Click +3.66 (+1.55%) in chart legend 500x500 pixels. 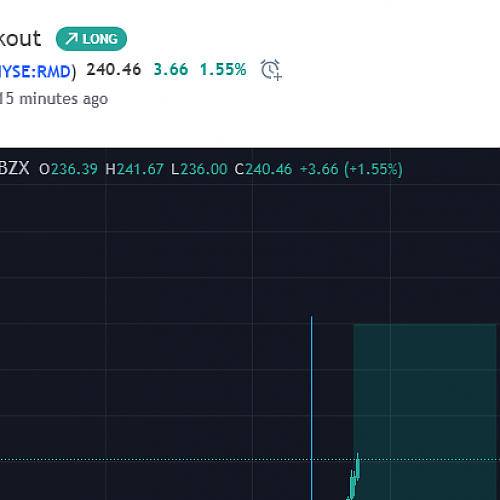(x=351, y=169)
